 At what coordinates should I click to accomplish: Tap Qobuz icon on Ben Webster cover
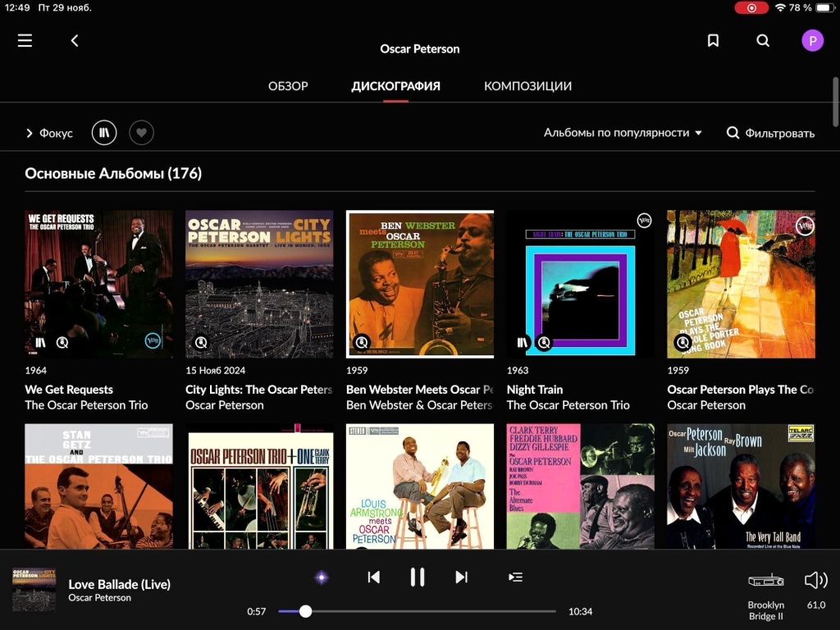tap(362, 342)
